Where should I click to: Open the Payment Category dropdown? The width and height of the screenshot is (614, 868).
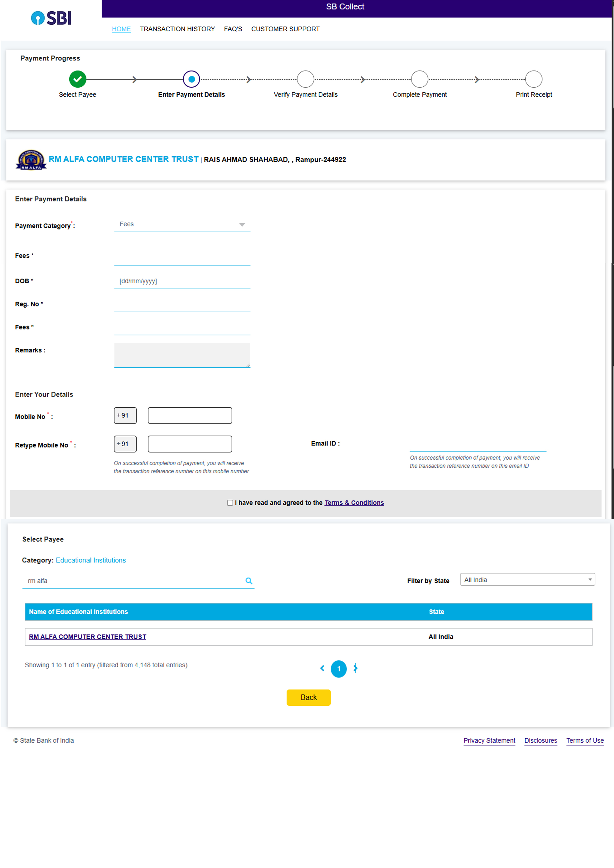(x=182, y=224)
